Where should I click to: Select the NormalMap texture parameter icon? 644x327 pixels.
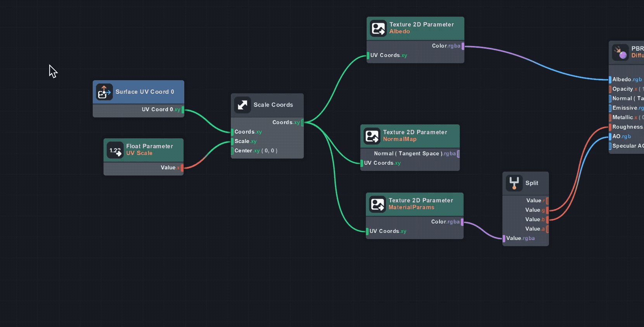tap(372, 136)
